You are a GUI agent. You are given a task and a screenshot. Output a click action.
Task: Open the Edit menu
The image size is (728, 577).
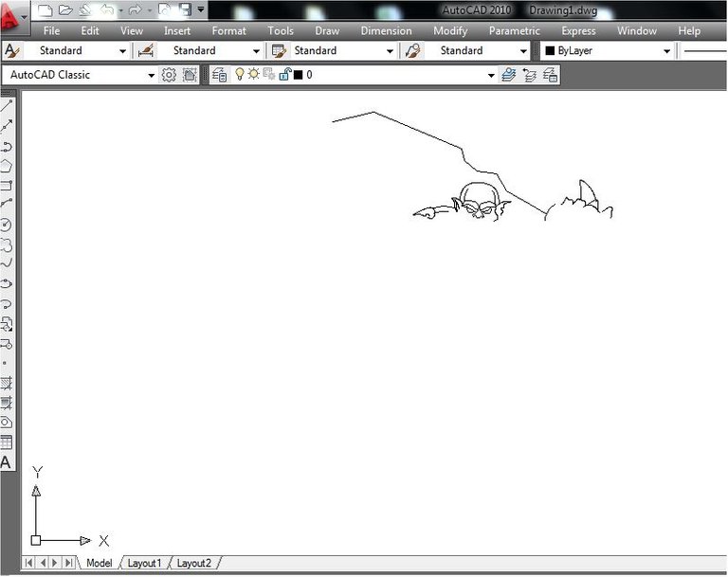pos(90,30)
